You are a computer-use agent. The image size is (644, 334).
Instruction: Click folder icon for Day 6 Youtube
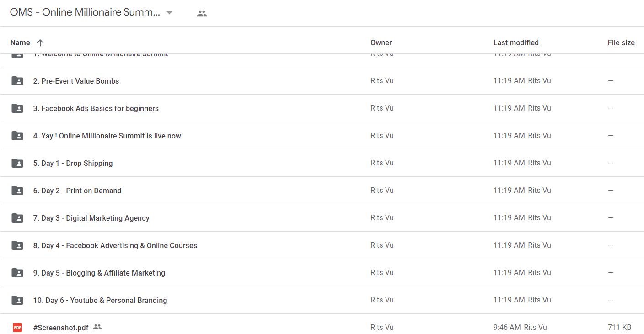click(17, 300)
